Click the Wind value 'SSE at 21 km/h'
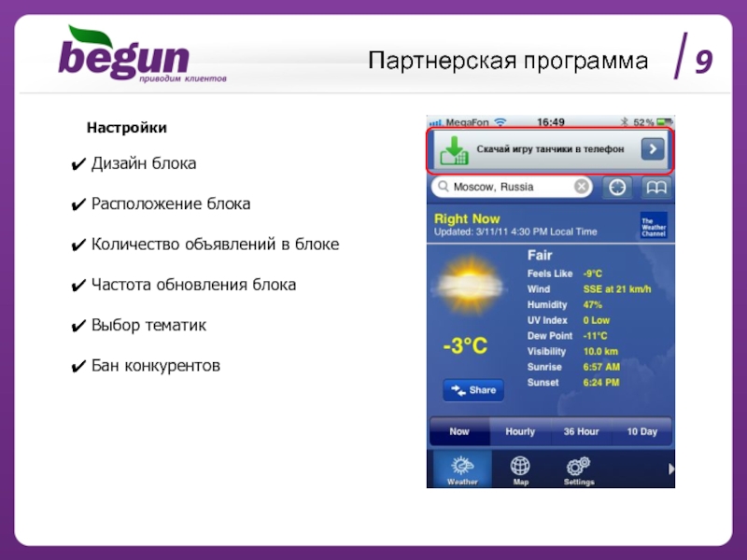Viewport: 747px width, 560px height. pyautogui.click(x=617, y=289)
